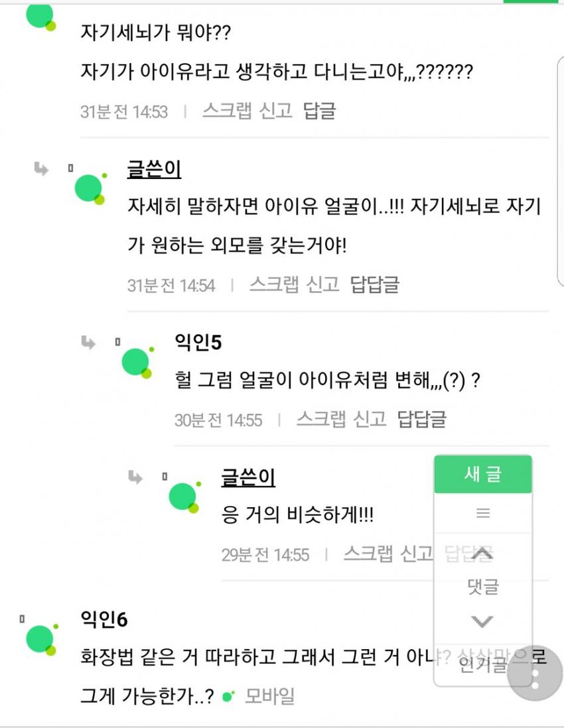Click 답글 on the 14:53 comment
Screen dimensions: 564x728
[319, 111]
